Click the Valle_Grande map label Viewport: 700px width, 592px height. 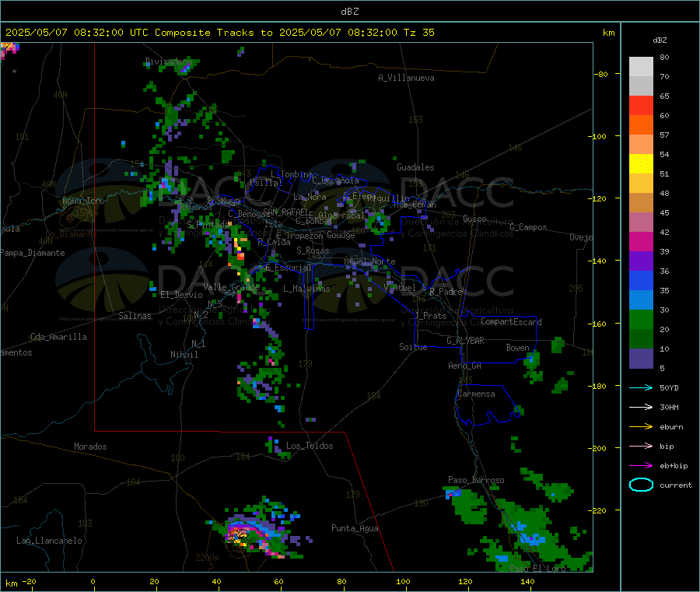231,287
